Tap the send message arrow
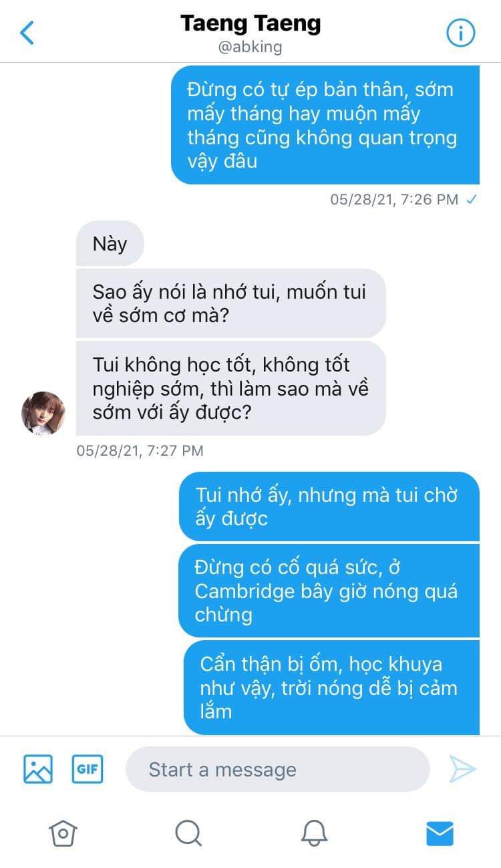This screenshot has width=501, height=868. pos(462,768)
